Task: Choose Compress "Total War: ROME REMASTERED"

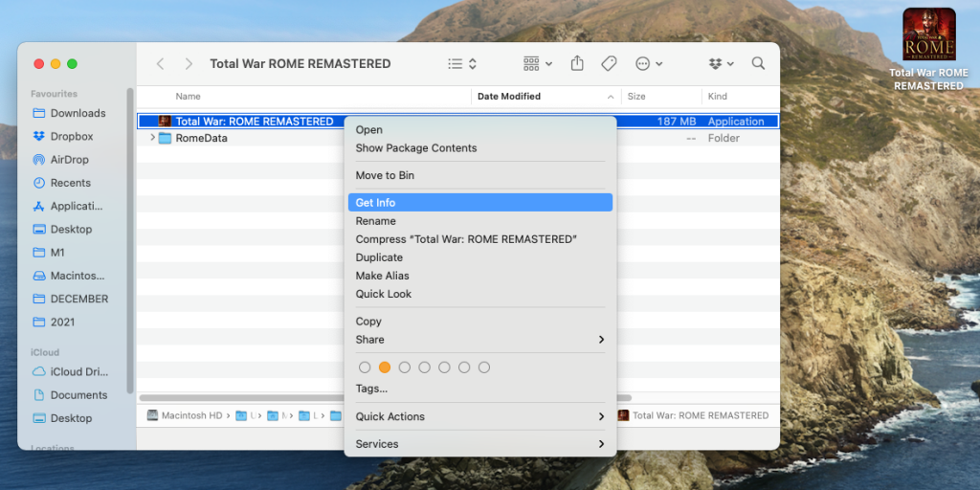Action: pyautogui.click(x=480, y=239)
